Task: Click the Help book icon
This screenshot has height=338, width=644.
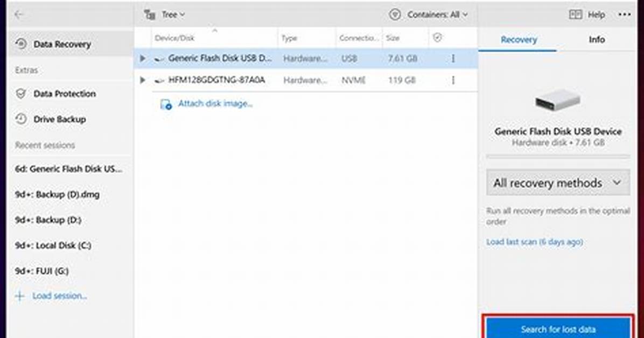Action: (x=575, y=15)
